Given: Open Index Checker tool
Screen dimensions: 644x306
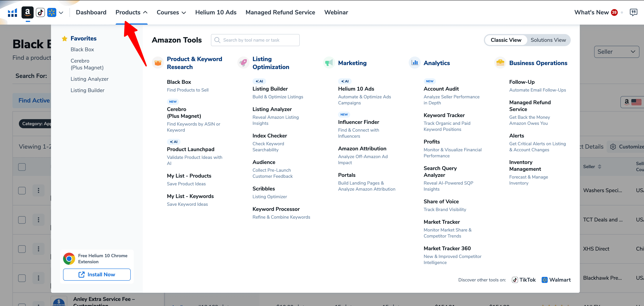Looking at the screenshot, I should (269, 136).
